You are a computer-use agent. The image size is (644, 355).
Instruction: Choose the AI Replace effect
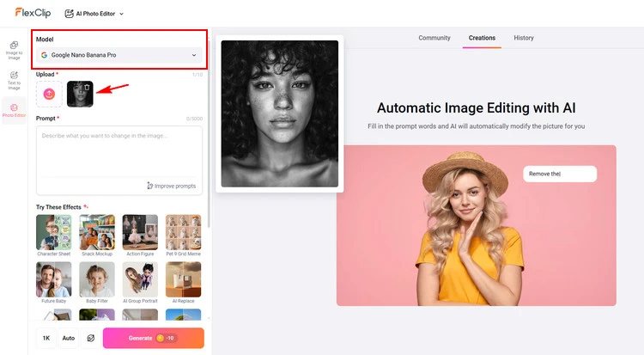click(x=183, y=283)
